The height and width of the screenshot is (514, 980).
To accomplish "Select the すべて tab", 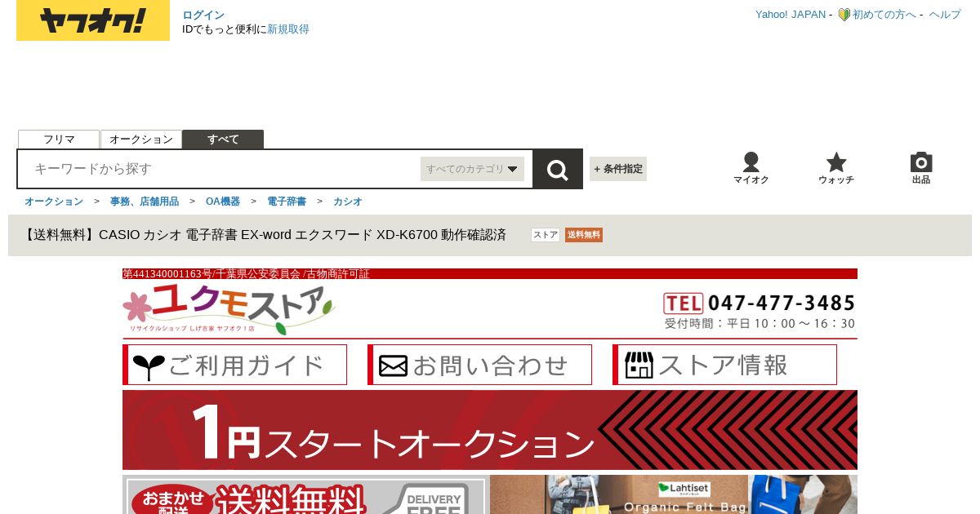I will 223,140.
